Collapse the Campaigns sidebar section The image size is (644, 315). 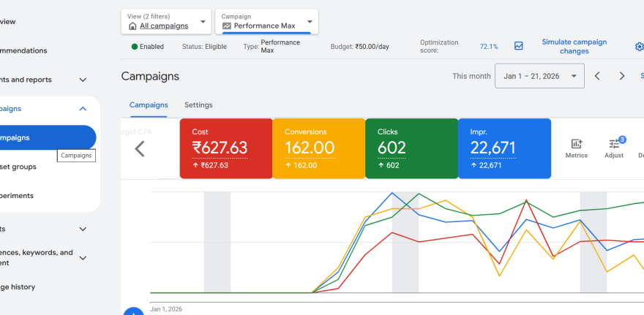tap(83, 109)
